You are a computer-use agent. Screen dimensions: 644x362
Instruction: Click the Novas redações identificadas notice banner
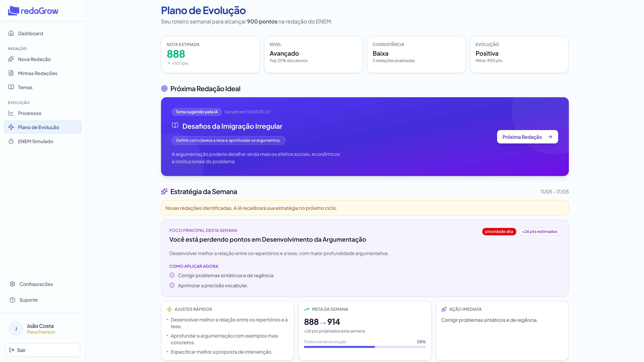pyautogui.click(x=365, y=208)
